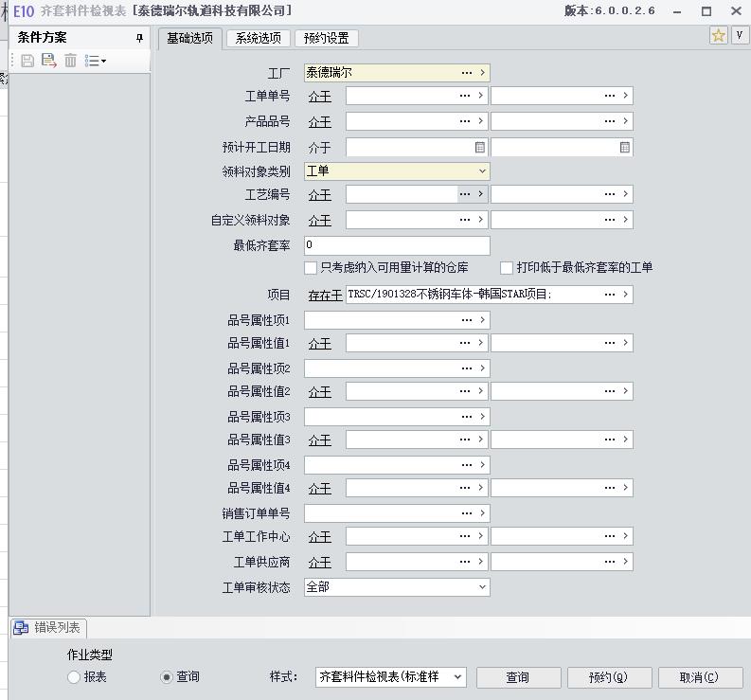Screen dimensions: 751x700
Task: Click the arrow of second 品号属性值3 field
Action: point(625,440)
